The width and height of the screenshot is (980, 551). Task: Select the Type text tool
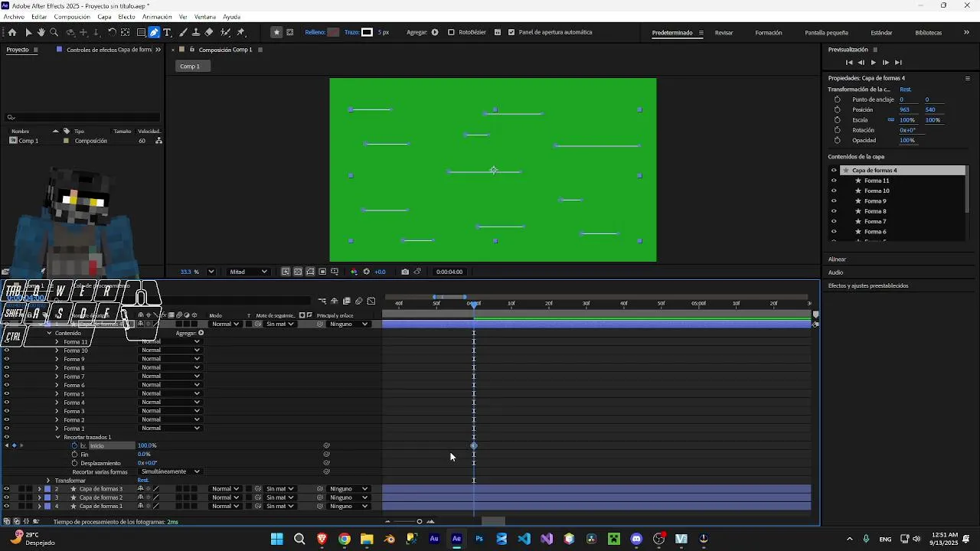[167, 32]
